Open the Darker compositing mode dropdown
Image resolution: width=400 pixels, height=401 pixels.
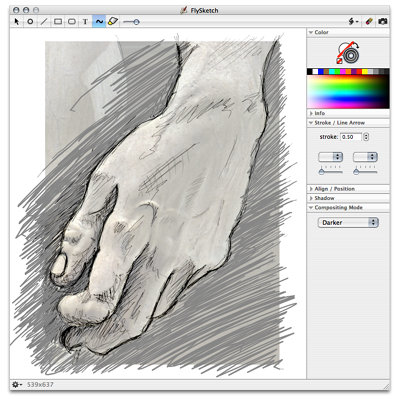[x=348, y=222]
